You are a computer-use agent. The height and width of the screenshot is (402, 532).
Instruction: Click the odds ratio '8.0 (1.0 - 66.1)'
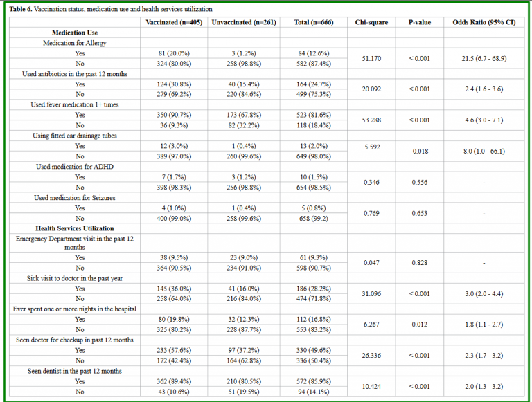coord(484,151)
